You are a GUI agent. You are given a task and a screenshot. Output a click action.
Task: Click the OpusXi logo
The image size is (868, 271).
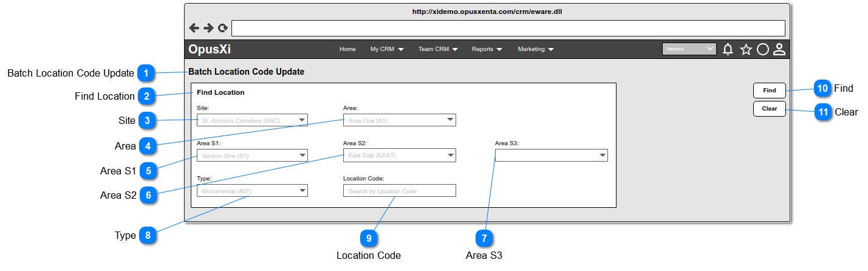[210, 50]
